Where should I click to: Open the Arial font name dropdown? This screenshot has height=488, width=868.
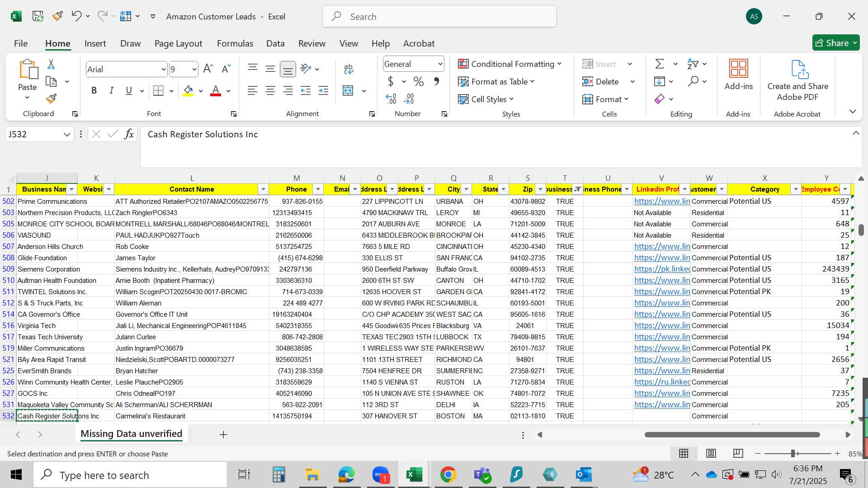(x=164, y=69)
